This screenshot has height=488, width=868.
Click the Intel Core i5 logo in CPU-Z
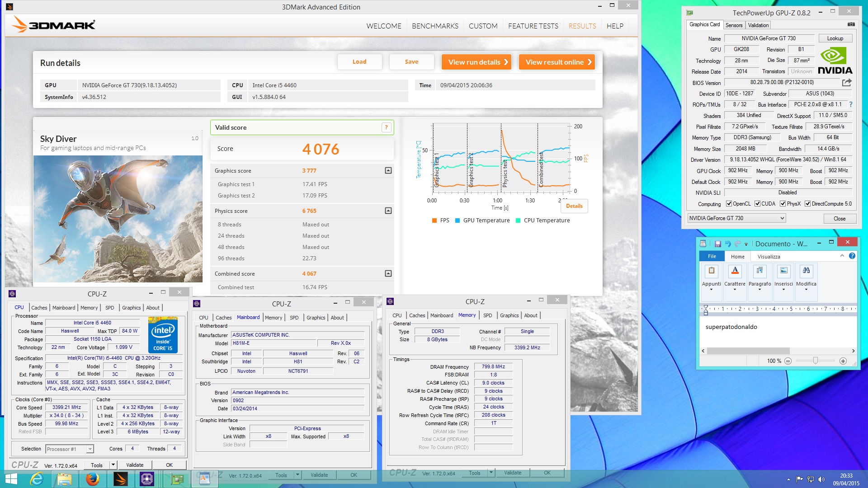[163, 335]
